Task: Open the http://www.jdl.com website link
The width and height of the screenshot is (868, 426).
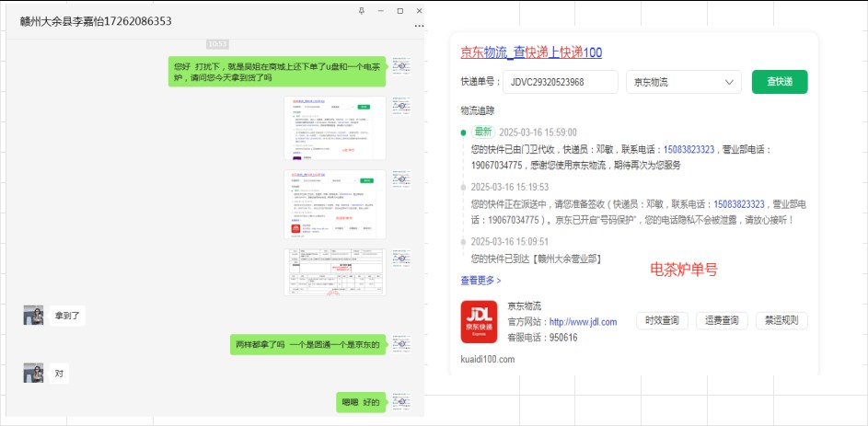Action: point(583,322)
